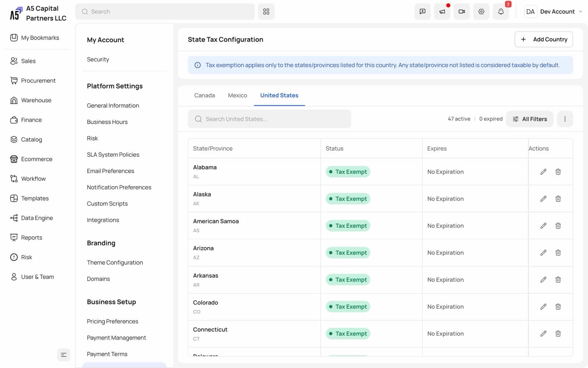Switch to the Mexico tab
588x368 pixels.
[237, 95]
